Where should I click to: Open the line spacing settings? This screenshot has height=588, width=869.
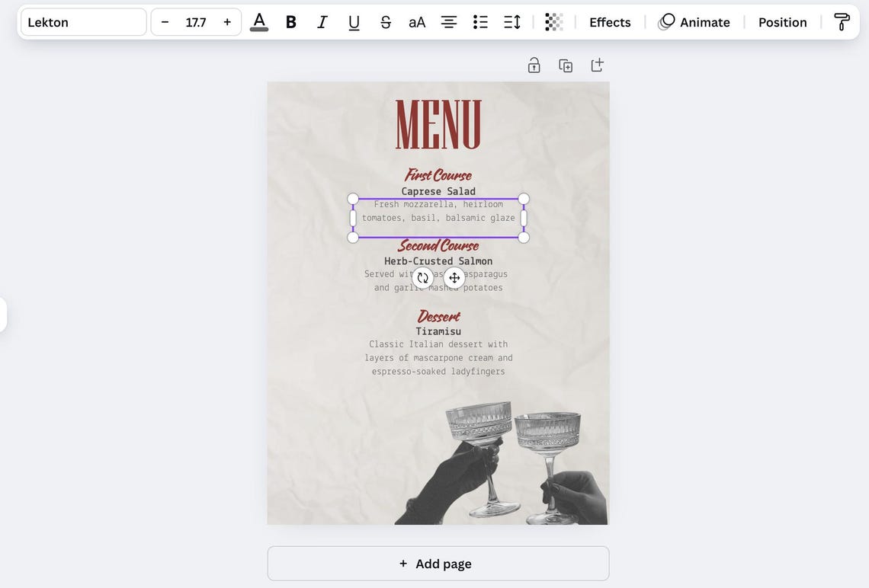coord(511,21)
